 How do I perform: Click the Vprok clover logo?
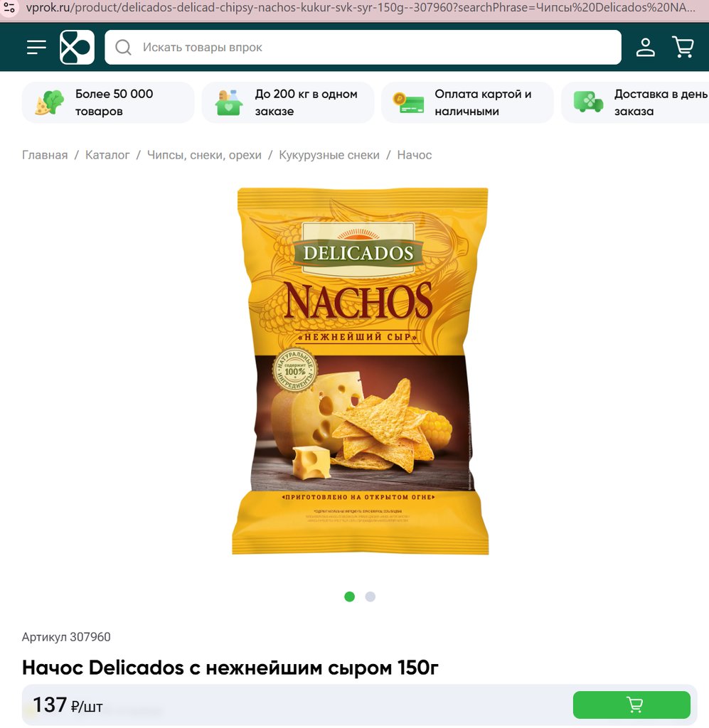77,47
